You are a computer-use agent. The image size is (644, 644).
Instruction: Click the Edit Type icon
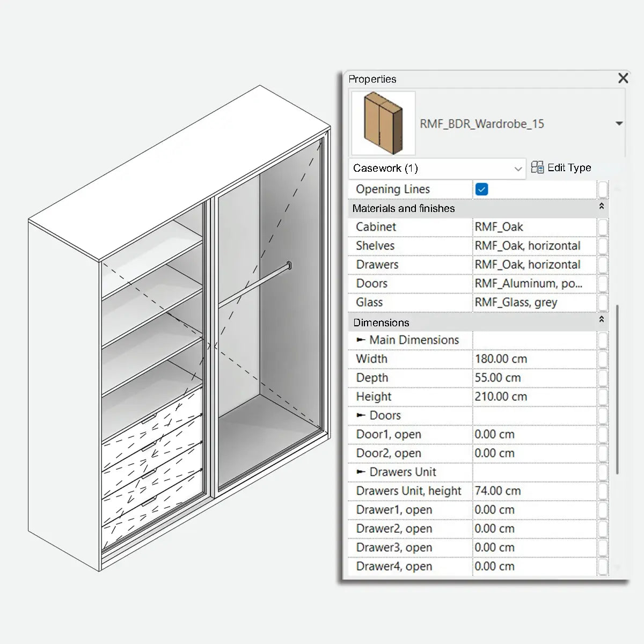(x=537, y=167)
